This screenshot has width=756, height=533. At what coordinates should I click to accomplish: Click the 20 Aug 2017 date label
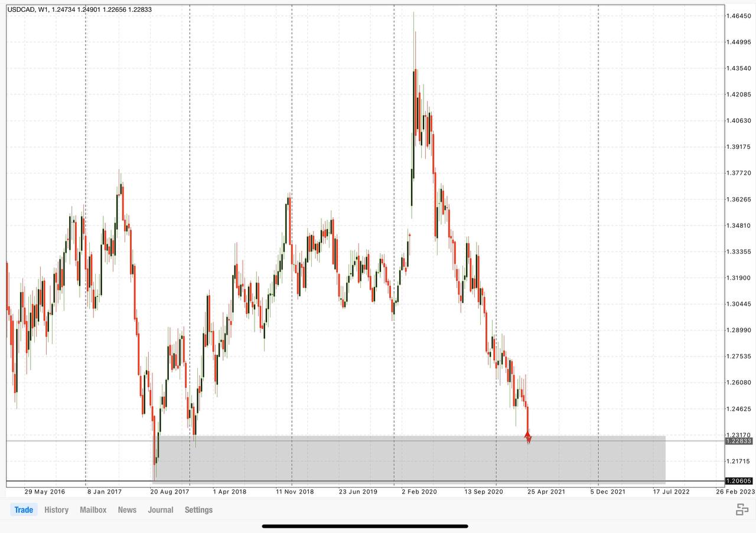coord(170,491)
